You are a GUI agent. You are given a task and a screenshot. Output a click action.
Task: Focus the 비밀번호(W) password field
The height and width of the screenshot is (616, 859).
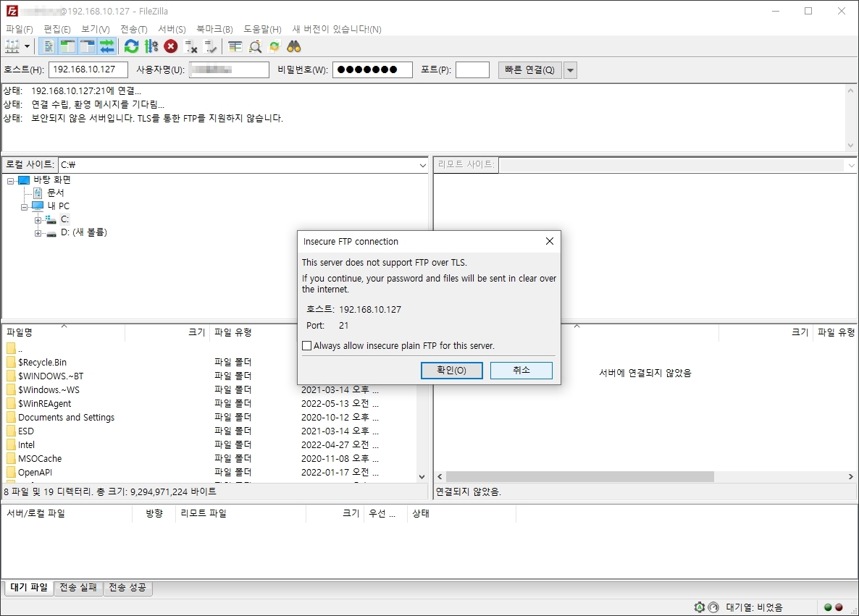click(372, 69)
